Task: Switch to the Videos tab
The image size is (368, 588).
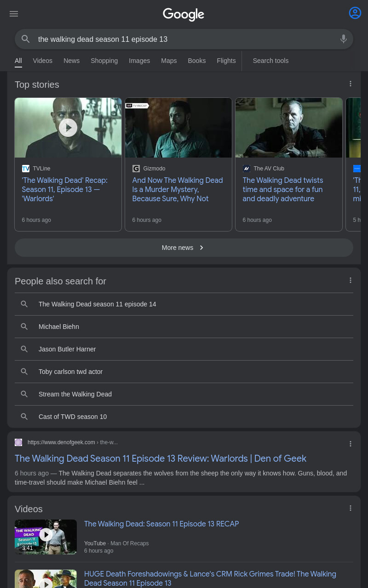Action: 43,61
